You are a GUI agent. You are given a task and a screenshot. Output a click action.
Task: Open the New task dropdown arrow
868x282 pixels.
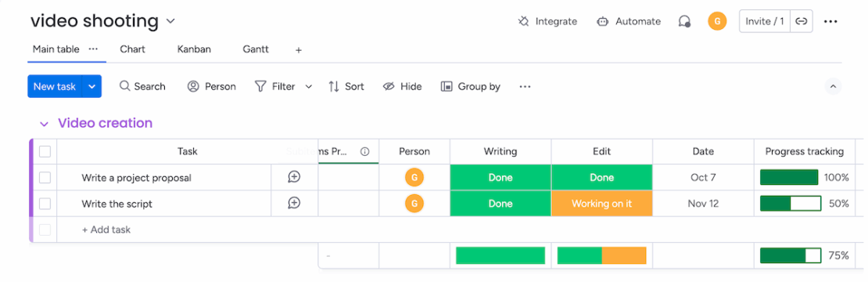click(x=92, y=86)
